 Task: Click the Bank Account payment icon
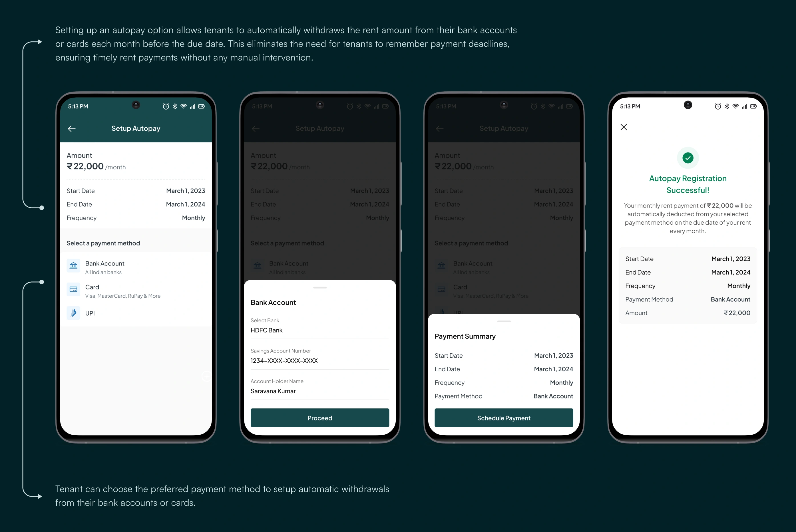[x=73, y=265]
